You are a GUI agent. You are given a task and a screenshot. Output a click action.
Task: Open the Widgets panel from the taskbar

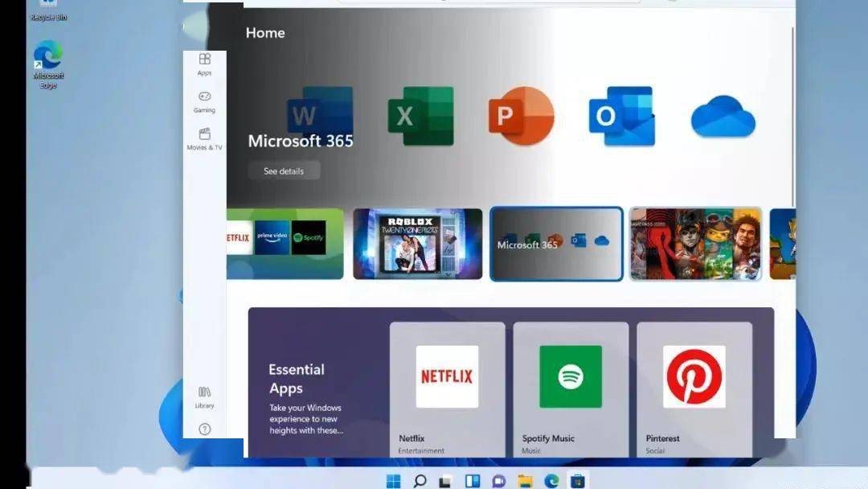[473, 481]
